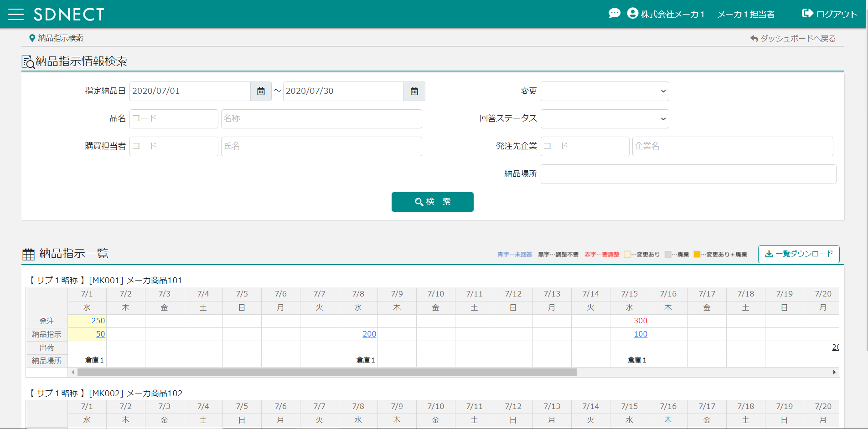Open calendar picker for start date
The image size is (868, 429).
(x=261, y=91)
